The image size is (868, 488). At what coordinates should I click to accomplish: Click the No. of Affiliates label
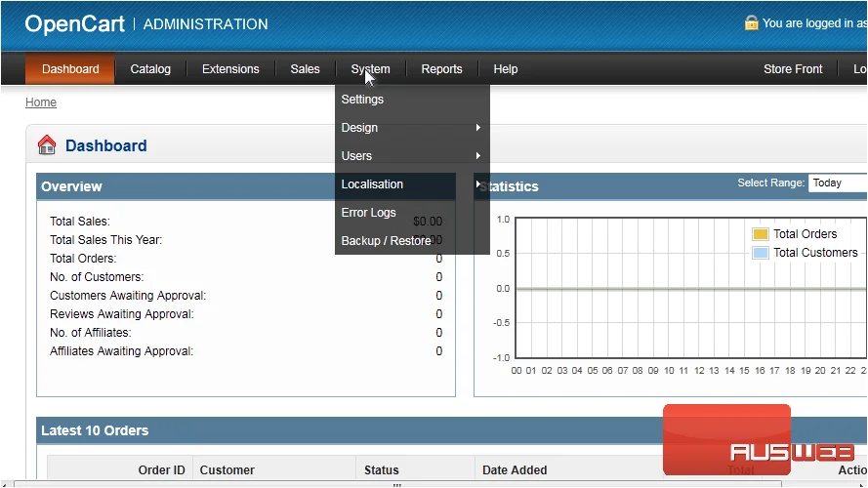91,333
